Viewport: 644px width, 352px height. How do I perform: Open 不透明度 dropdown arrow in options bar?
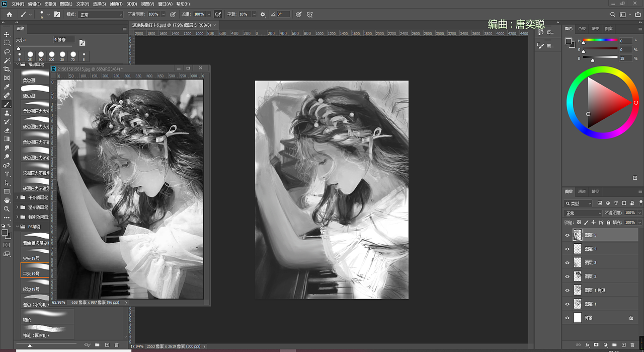(163, 15)
